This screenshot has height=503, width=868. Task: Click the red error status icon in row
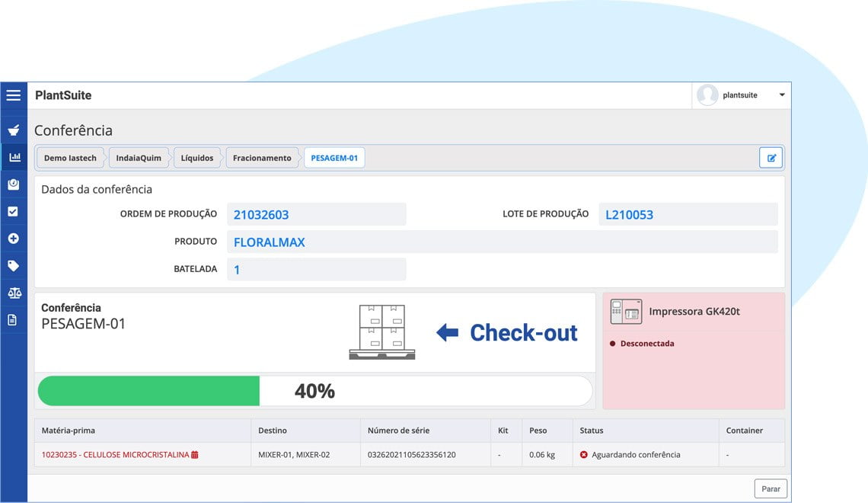pyautogui.click(x=583, y=455)
